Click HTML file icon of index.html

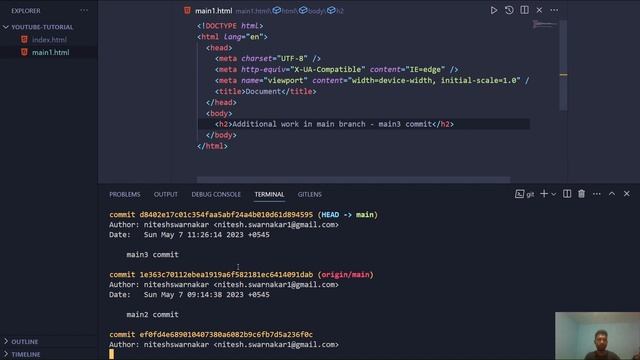[x=24, y=40]
